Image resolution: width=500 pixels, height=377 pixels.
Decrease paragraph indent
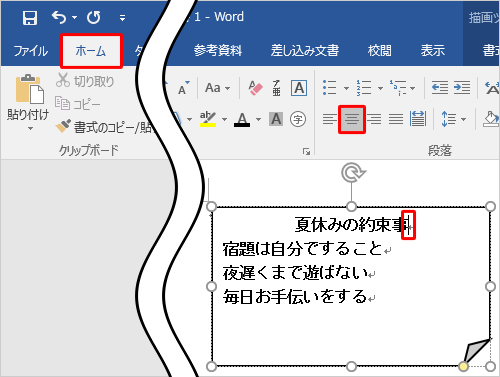pyautogui.click(x=440, y=88)
